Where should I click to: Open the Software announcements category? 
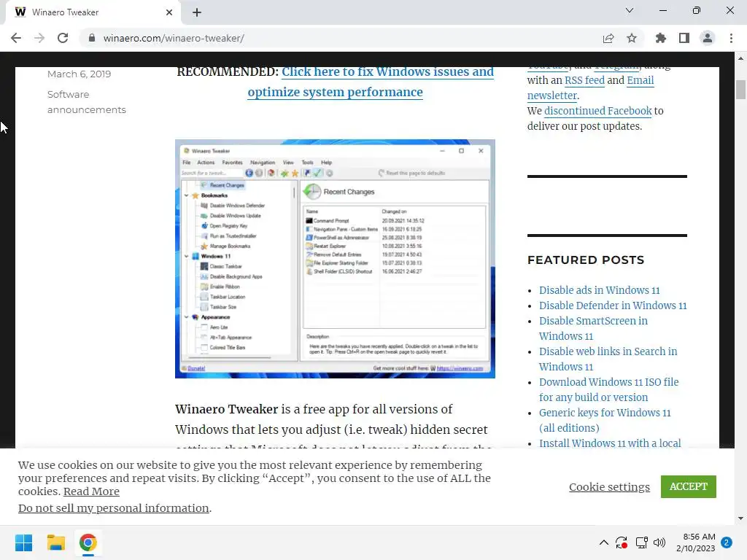[87, 102]
